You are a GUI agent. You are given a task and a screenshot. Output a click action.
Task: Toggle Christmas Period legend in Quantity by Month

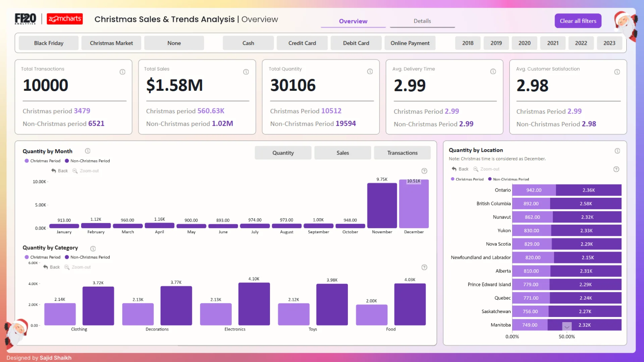click(x=43, y=161)
